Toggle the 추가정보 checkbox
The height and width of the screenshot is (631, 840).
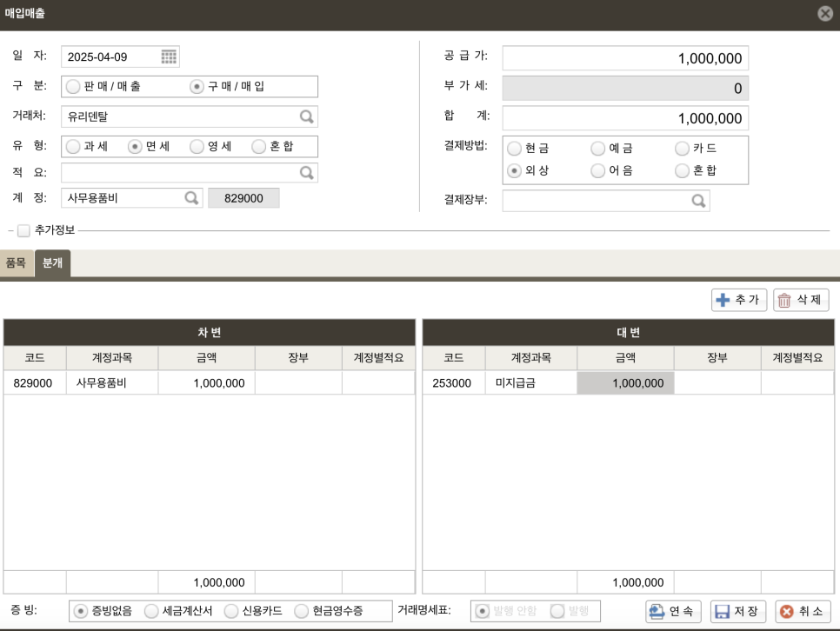pyautogui.click(x=23, y=230)
